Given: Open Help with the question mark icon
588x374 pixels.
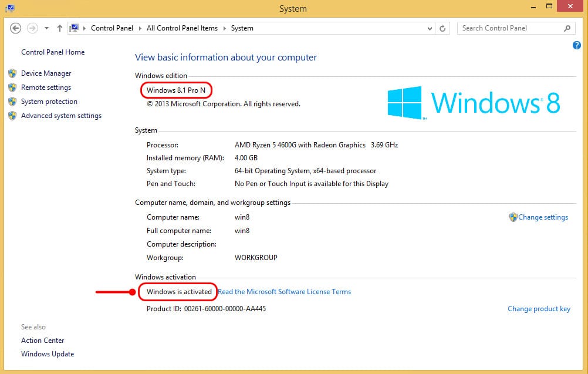Looking at the screenshot, I should pos(577,45).
